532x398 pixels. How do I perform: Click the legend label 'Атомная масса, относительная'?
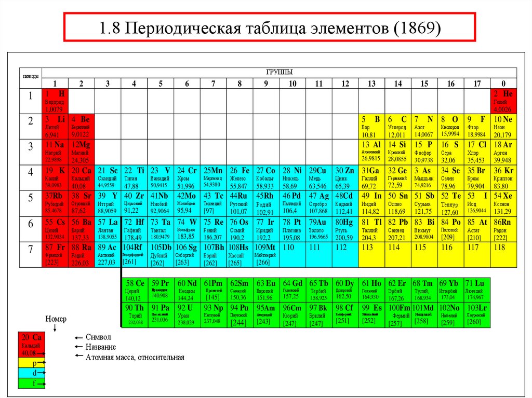(x=135, y=358)
